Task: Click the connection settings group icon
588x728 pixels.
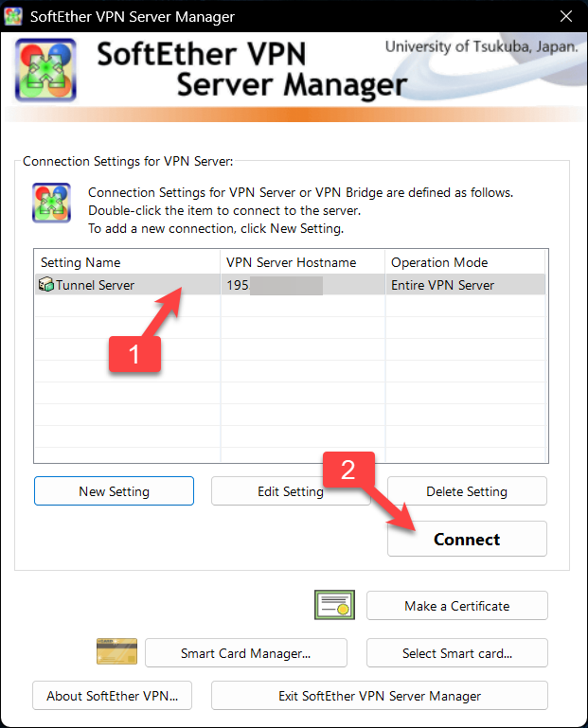Action: [x=51, y=203]
